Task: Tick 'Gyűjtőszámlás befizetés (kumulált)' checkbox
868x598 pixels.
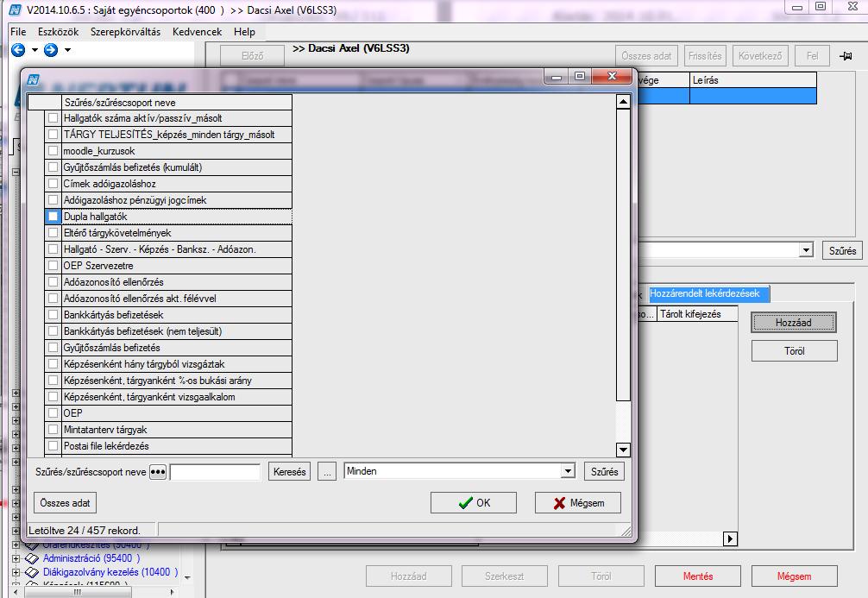Action: coord(53,167)
